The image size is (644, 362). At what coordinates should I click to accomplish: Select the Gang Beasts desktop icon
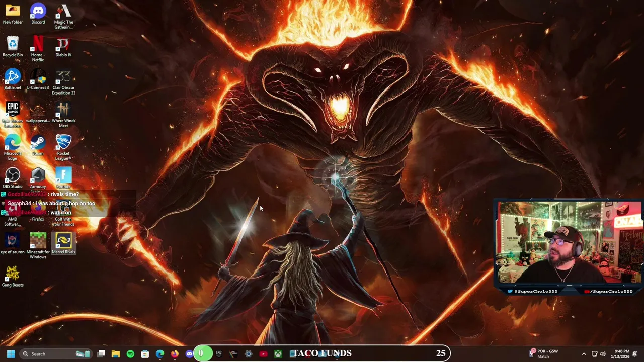(x=13, y=277)
